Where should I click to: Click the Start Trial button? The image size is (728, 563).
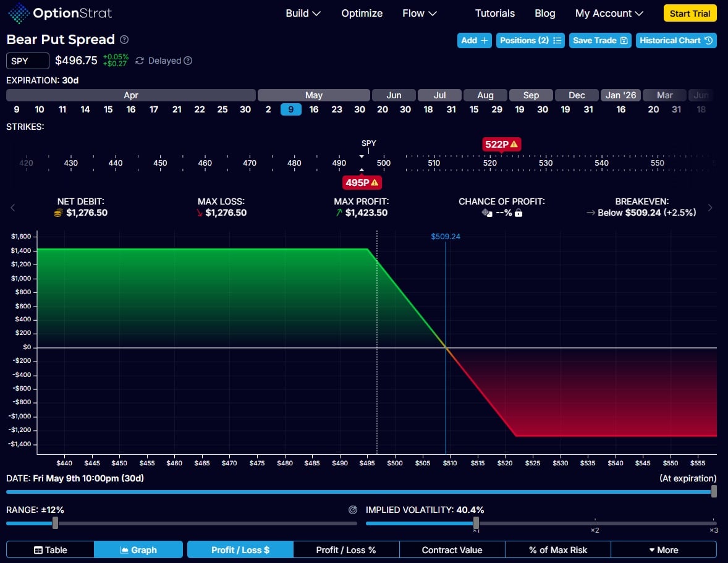click(x=690, y=13)
